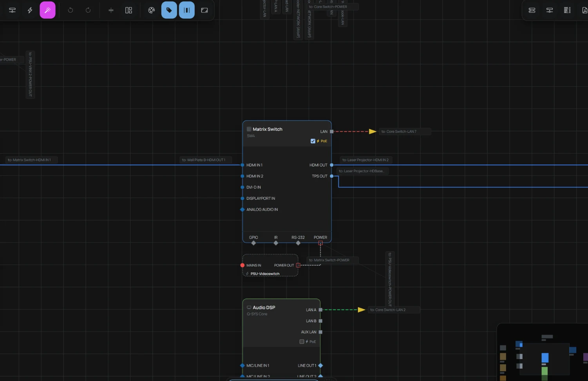This screenshot has height=381, width=588.
Task: Redo the last action
Action: click(x=88, y=10)
